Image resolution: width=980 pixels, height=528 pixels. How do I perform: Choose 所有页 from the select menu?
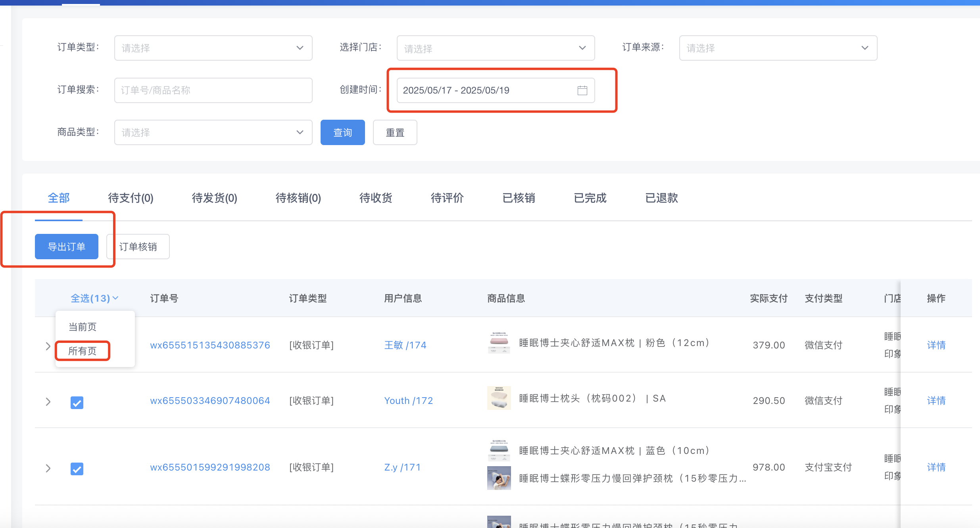(83, 351)
